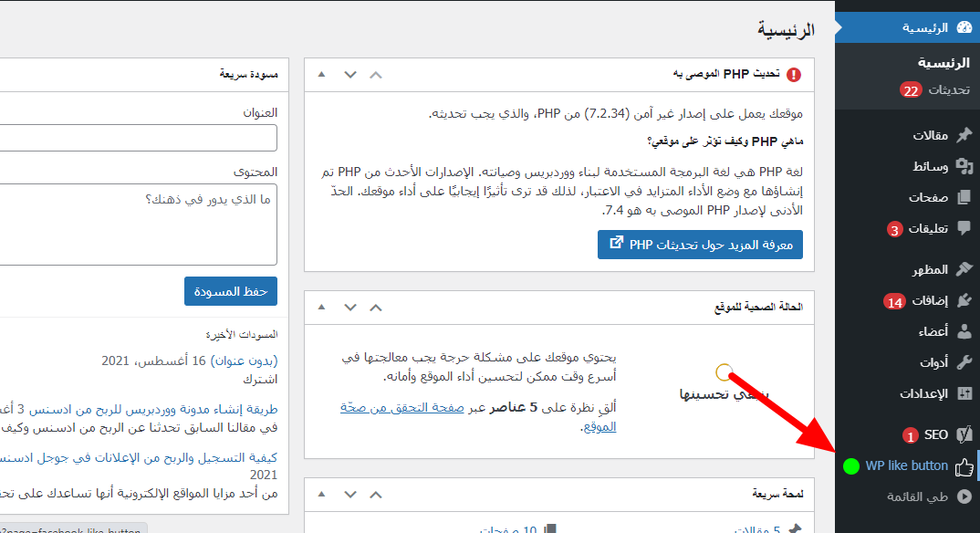The image size is (980, 533).
Task: Click the 3 pending comments badge
Action: [x=894, y=229]
